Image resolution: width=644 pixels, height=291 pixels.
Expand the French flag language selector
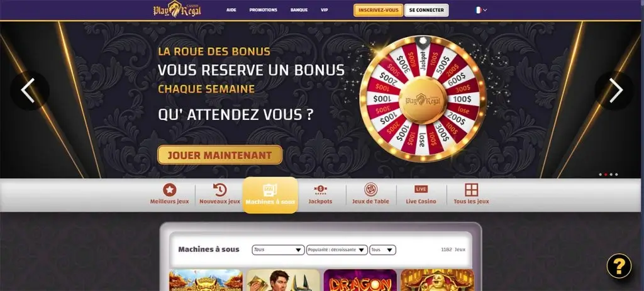coord(481,10)
